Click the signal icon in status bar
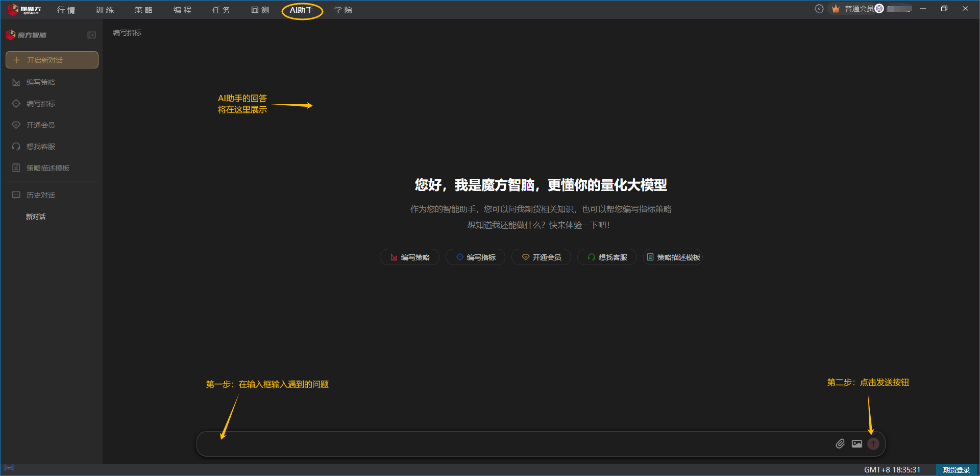The image size is (980, 476). 9,468
